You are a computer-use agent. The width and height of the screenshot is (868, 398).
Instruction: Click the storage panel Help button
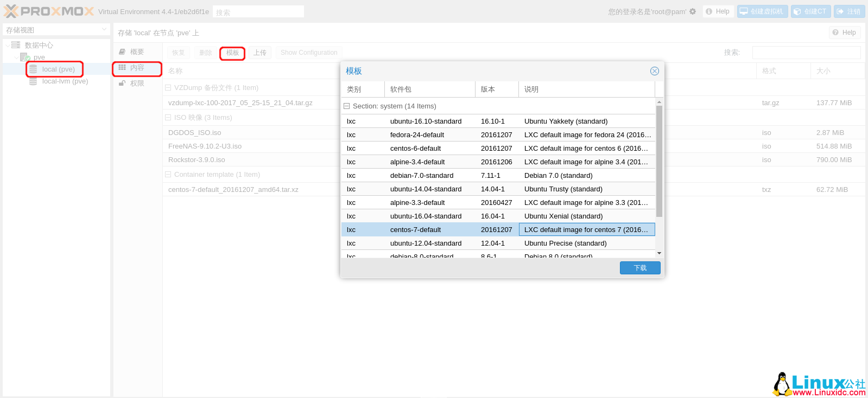[x=845, y=33]
